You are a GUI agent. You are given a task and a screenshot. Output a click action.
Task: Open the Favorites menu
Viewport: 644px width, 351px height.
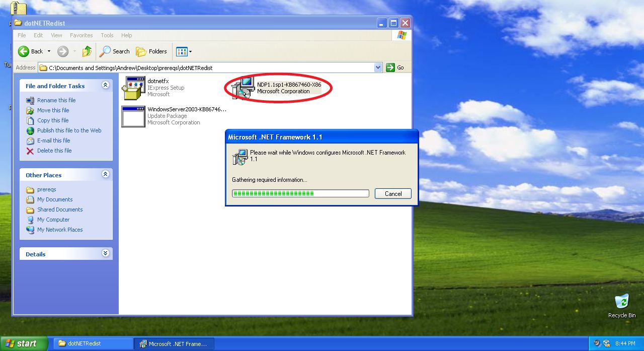(82, 35)
